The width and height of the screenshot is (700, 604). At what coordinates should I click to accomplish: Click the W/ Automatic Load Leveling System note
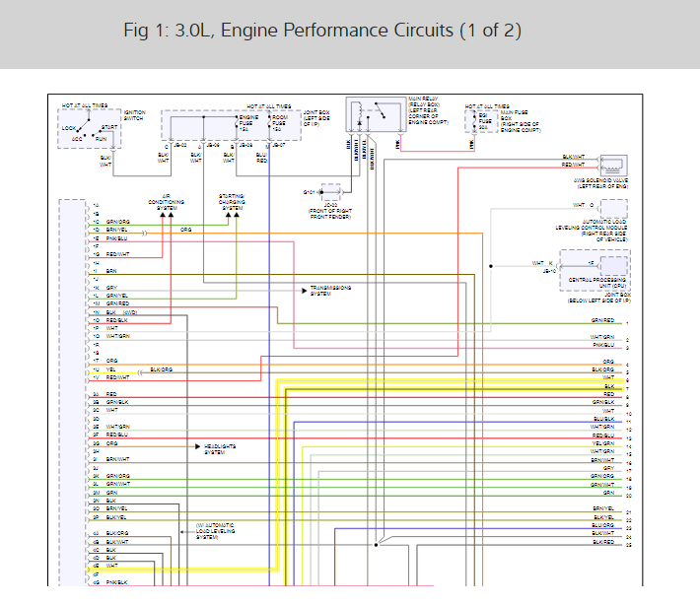[215, 531]
